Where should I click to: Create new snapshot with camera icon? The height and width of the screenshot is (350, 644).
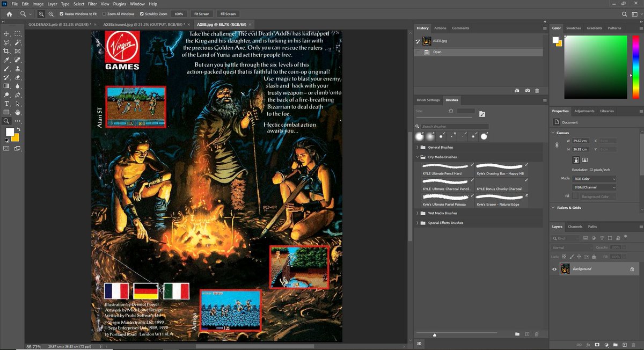coord(527,91)
